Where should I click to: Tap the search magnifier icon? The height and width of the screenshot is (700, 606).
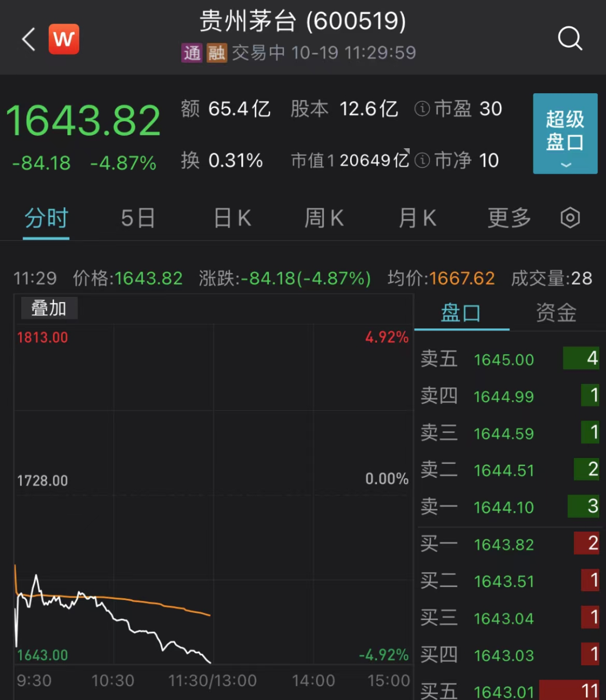tap(570, 39)
